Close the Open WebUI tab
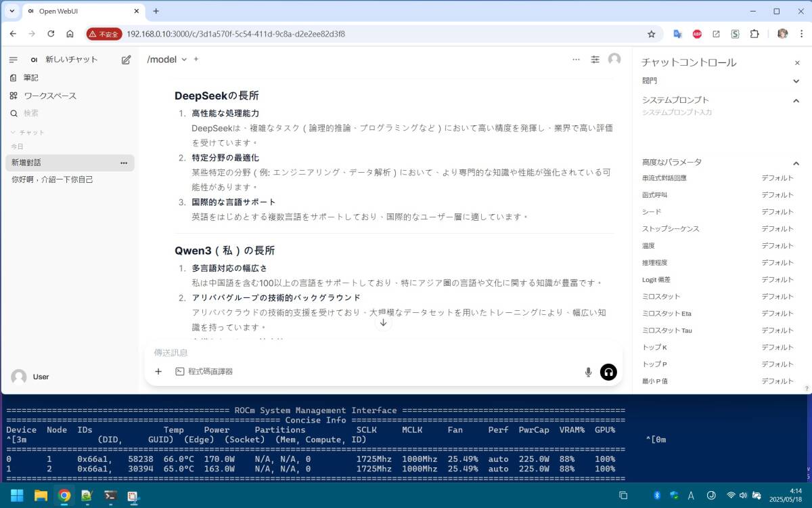This screenshot has width=812, height=508. (135, 12)
